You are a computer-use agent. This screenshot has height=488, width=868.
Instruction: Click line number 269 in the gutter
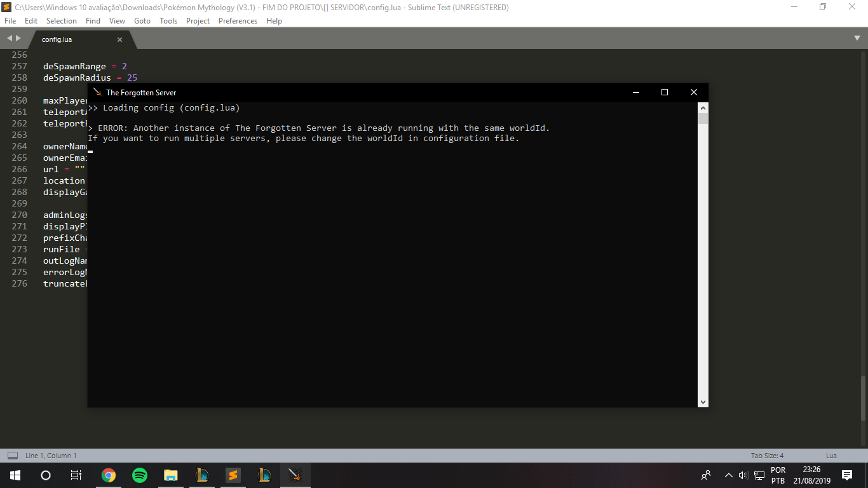20,203
